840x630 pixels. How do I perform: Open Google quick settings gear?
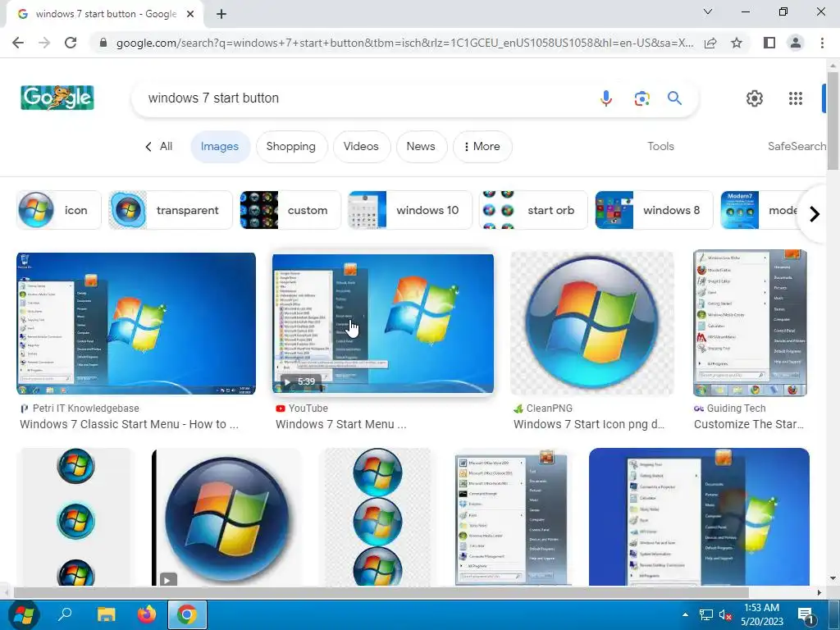[755, 98]
